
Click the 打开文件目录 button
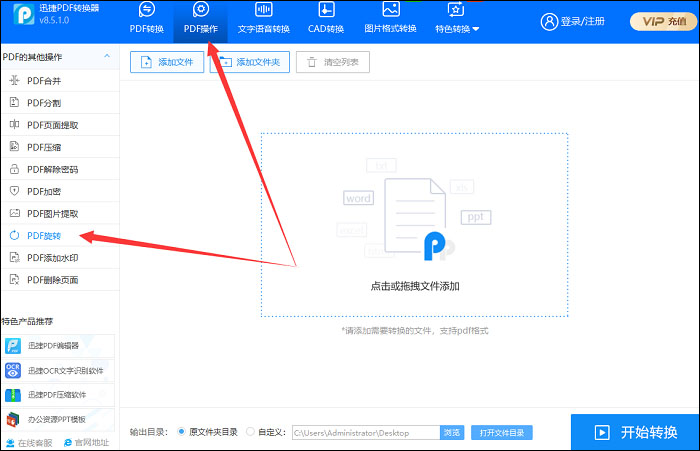click(502, 433)
